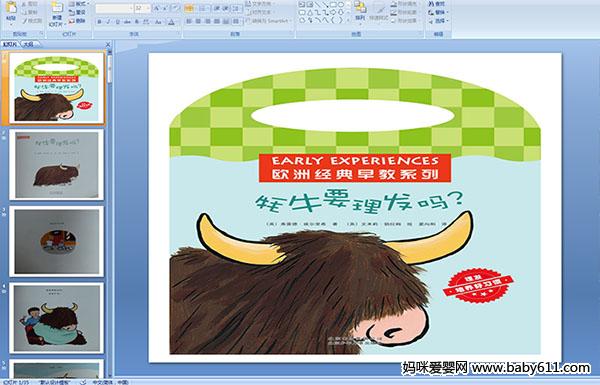Click the Decrease Indent icon

pyautogui.click(x=217, y=8)
